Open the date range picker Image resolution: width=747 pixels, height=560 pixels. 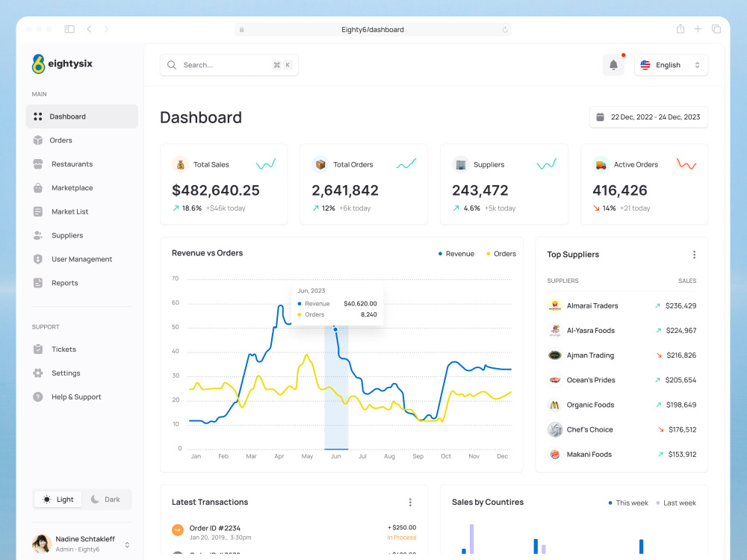tap(648, 116)
